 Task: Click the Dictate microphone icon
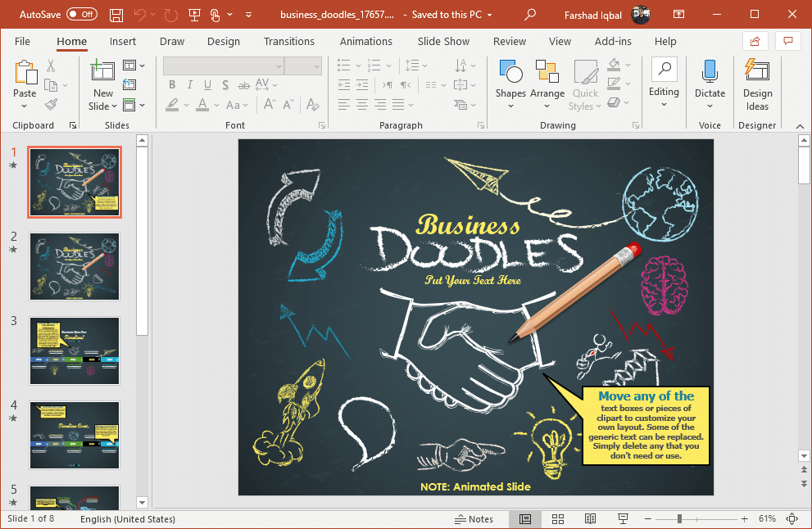(710, 72)
